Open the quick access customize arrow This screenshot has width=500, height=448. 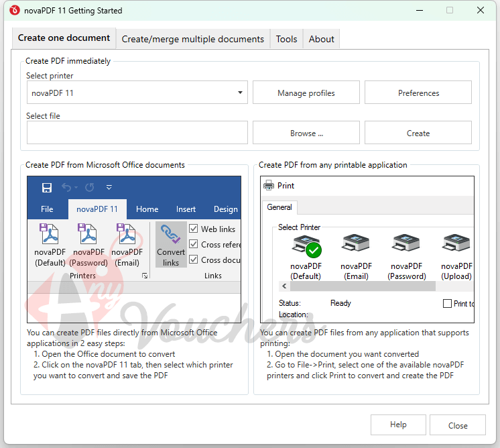point(109,187)
